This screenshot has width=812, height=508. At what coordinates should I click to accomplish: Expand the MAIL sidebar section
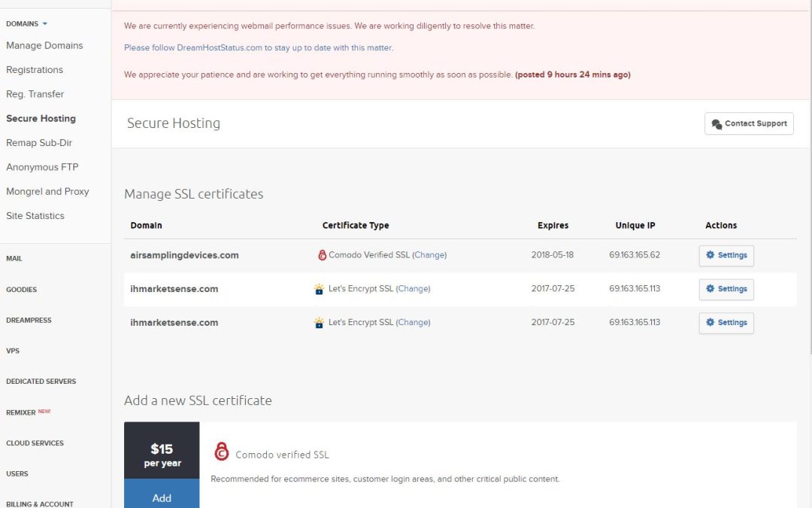[14, 259]
